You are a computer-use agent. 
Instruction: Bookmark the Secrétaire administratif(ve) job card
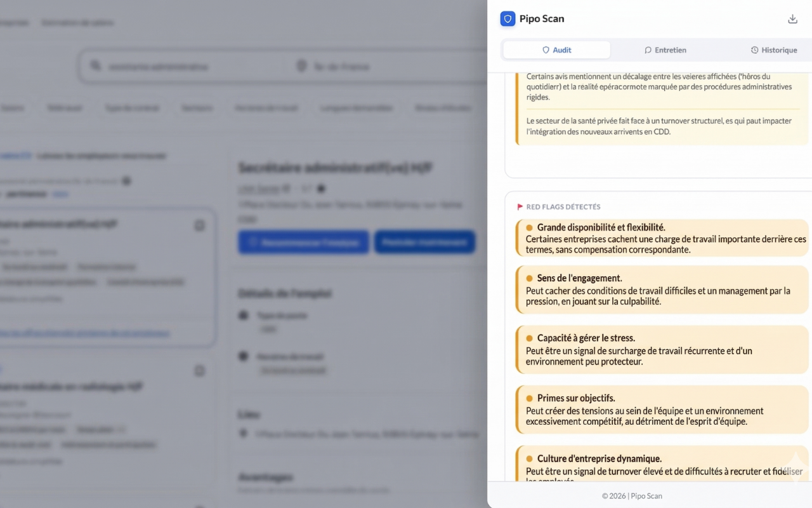click(x=199, y=225)
